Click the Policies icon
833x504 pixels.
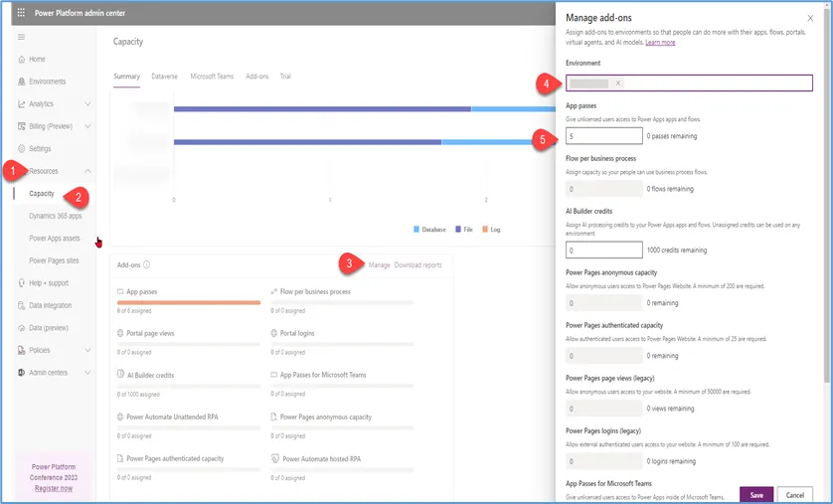[21, 350]
